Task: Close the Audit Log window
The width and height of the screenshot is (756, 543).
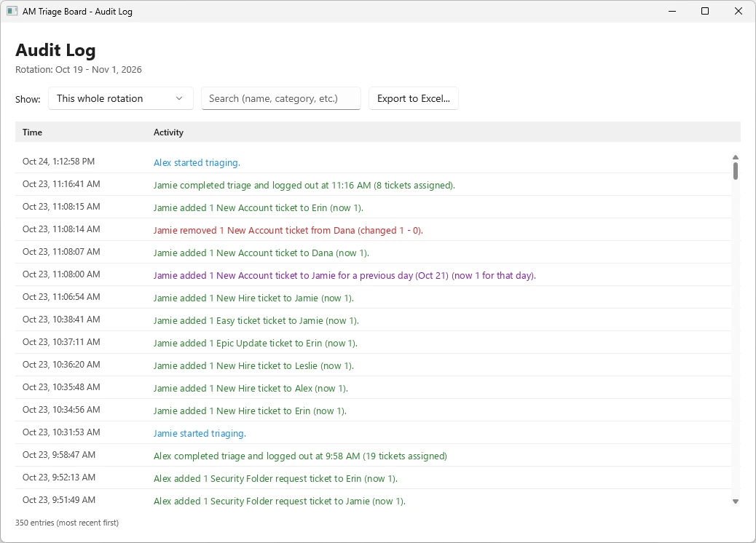Action: (x=739, y=11)
